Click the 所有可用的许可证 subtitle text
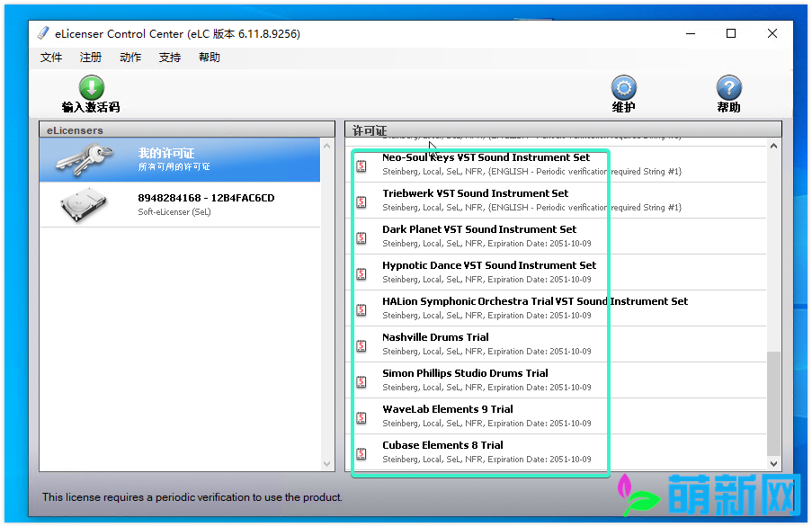This screenshot has width=812, height=527. pos(174,166)
